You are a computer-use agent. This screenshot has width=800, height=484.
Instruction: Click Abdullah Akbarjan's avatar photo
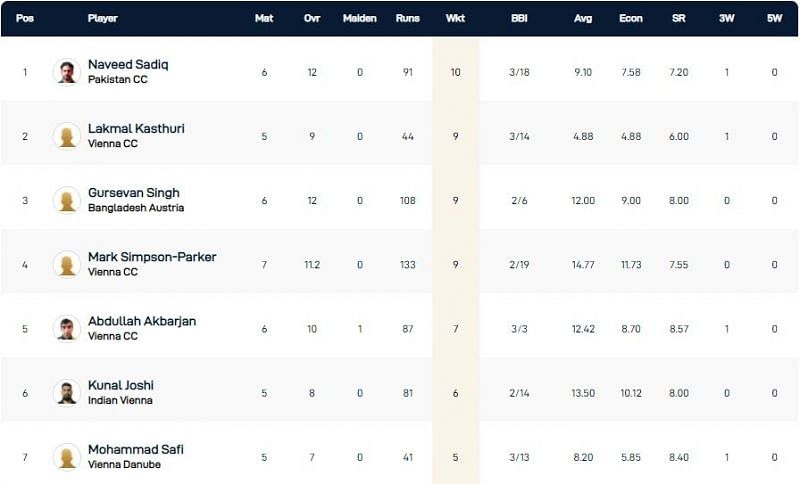click(67, 328)
